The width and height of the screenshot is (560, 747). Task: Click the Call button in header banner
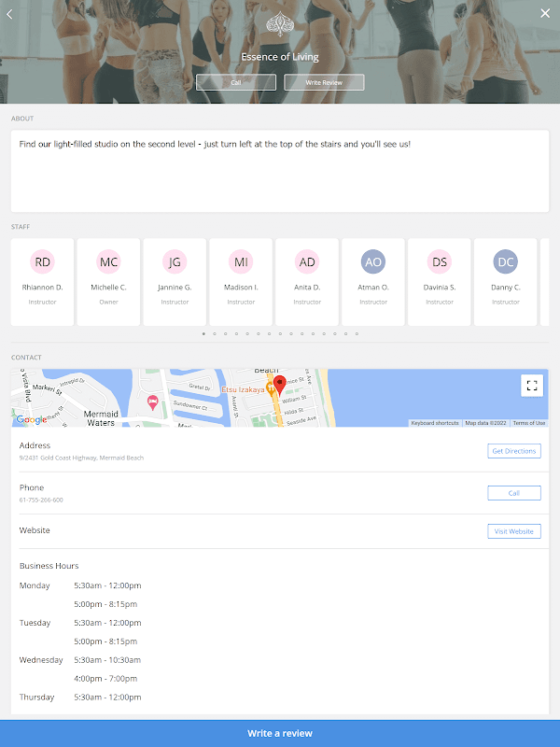click(236, 82)
